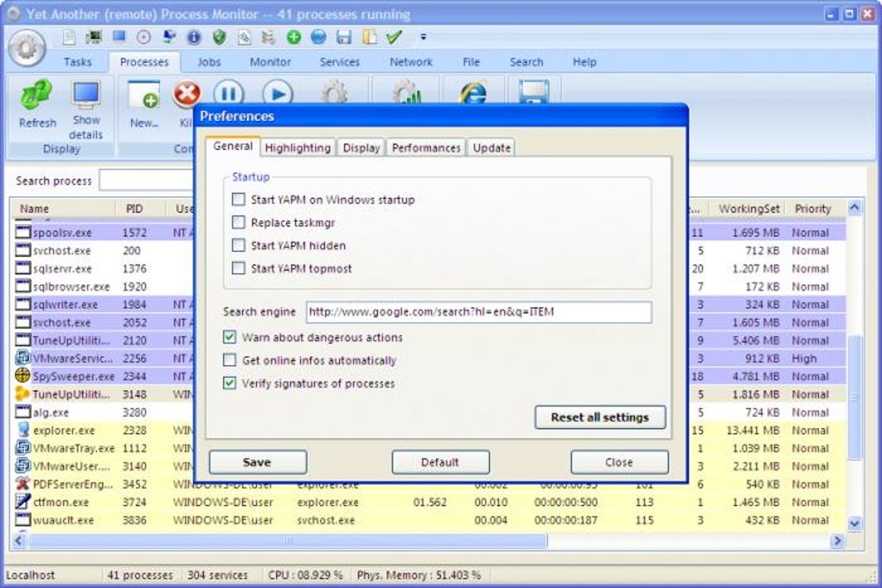Click the 304 services status bar entry
Image resolution: width=882 pixels, height=588 pixels.
(x=217, y=575)
